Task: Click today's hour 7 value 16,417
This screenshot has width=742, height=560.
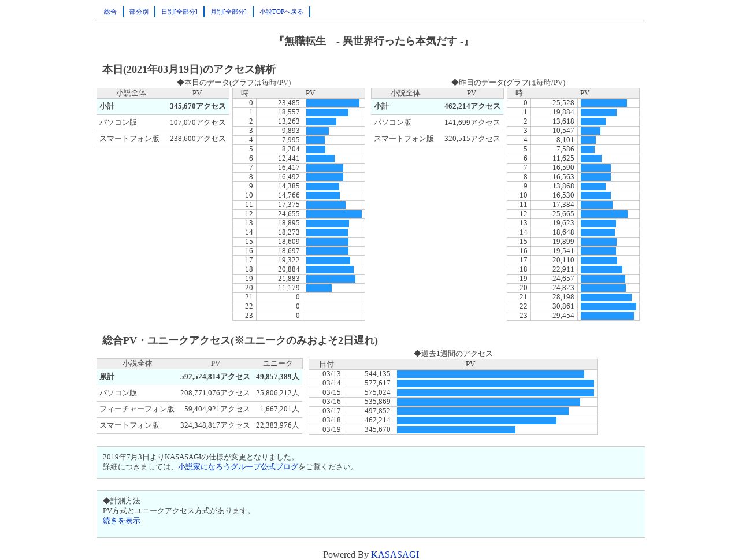Action: tap(289, 168)
